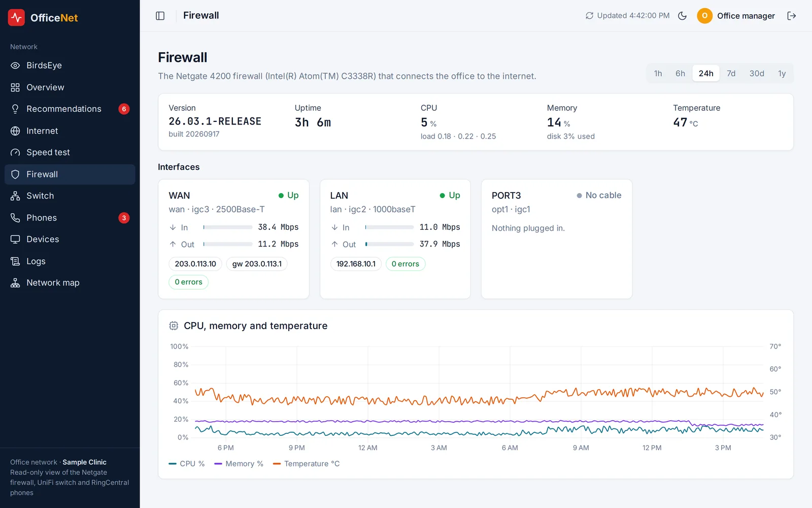Select the 7d time range
The width and height of the screenshot is (812, 508).
[731, 73]
